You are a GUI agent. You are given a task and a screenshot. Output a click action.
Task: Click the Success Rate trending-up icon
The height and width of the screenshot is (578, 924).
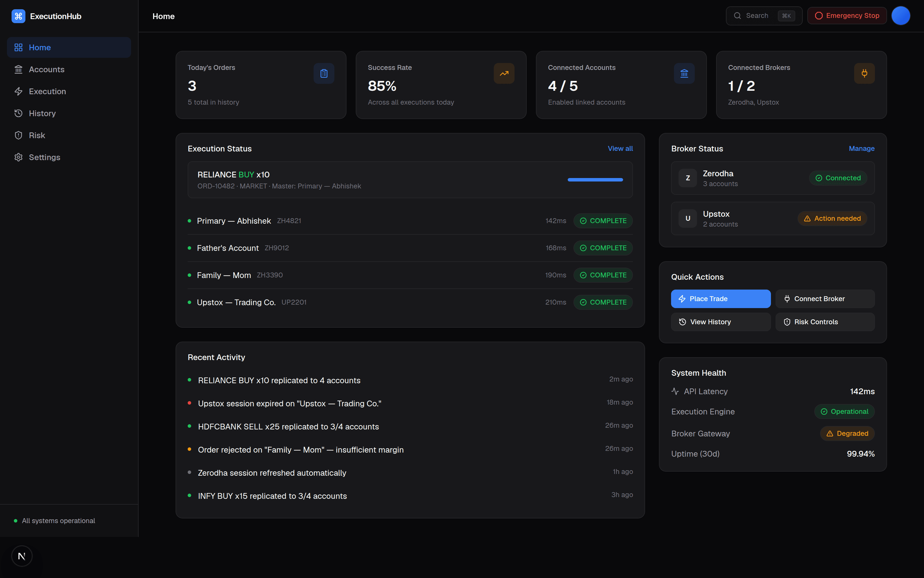(x=504, y=73)
